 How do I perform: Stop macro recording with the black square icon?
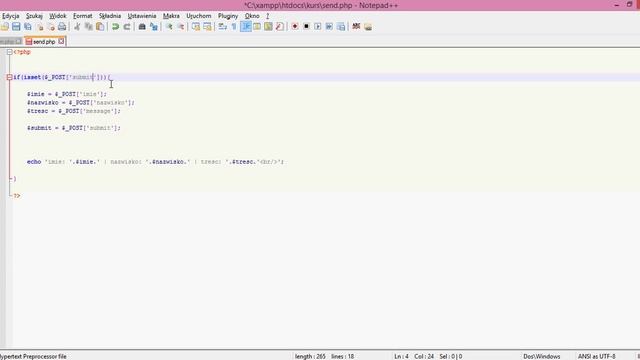[306, 27]
